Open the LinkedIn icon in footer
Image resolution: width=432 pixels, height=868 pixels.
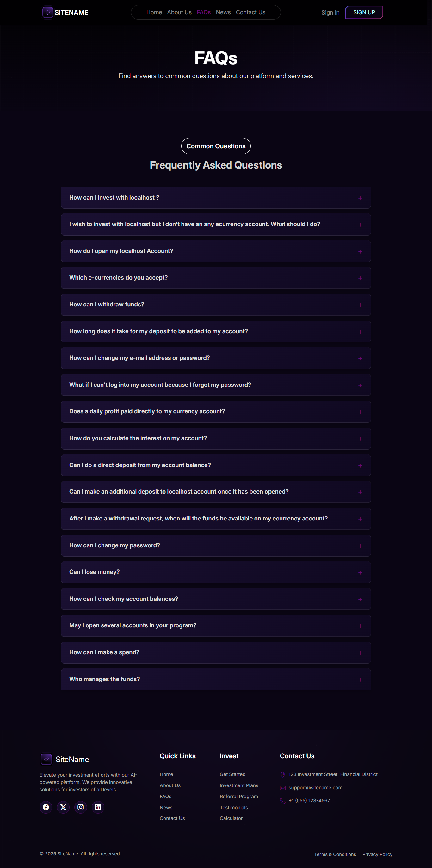pos(98,807)
